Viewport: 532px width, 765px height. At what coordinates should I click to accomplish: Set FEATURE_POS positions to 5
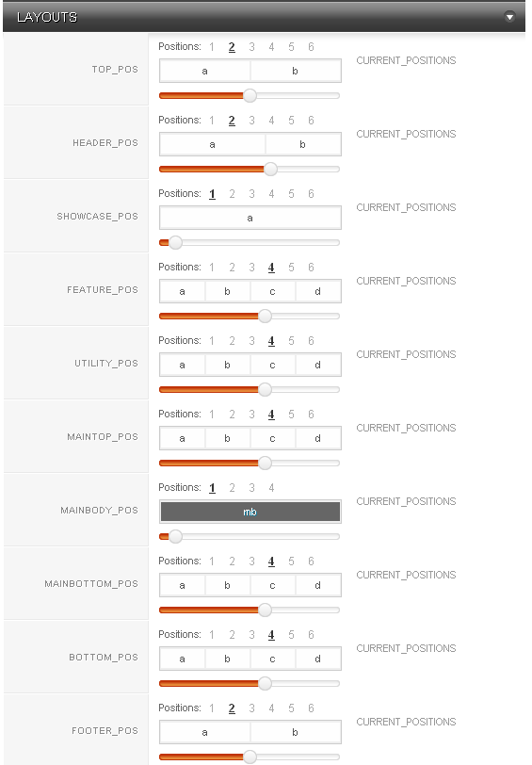click(x=291, y=268)
